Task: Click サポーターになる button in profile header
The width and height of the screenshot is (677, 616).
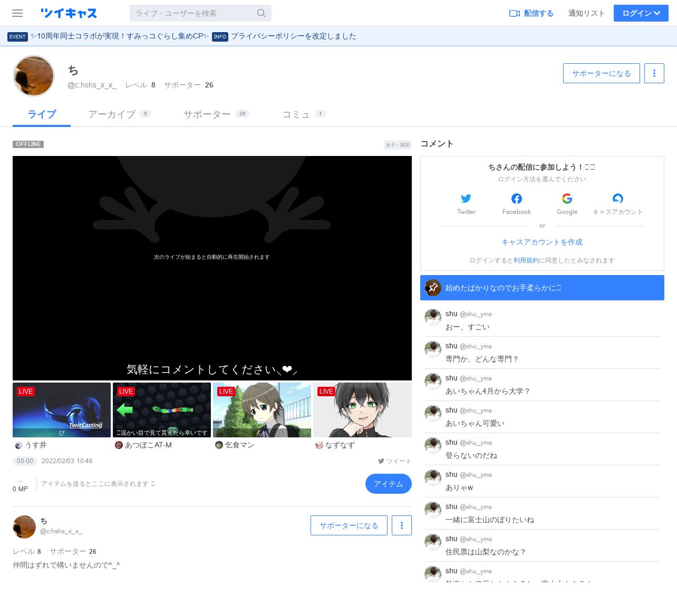Action: (x=602, y=73)
